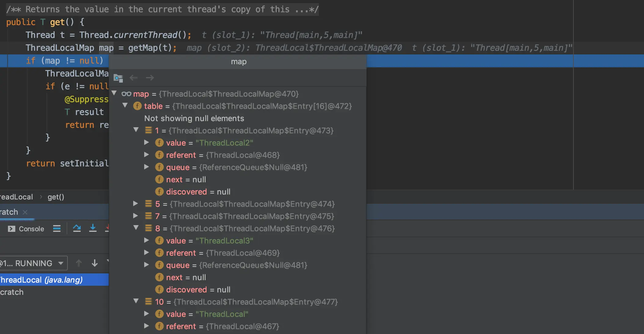
Task: Click the forward arrow in map popup
Action: [150, 78]
